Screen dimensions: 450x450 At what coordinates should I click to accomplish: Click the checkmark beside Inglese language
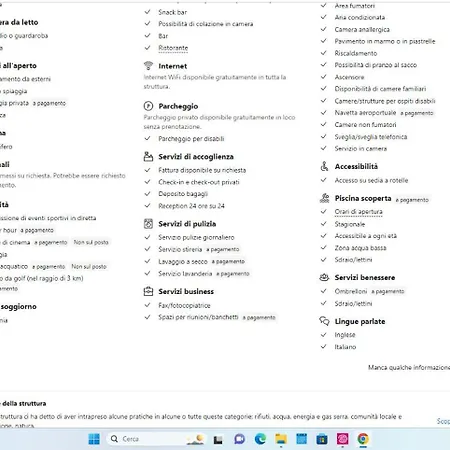(323, 334)
